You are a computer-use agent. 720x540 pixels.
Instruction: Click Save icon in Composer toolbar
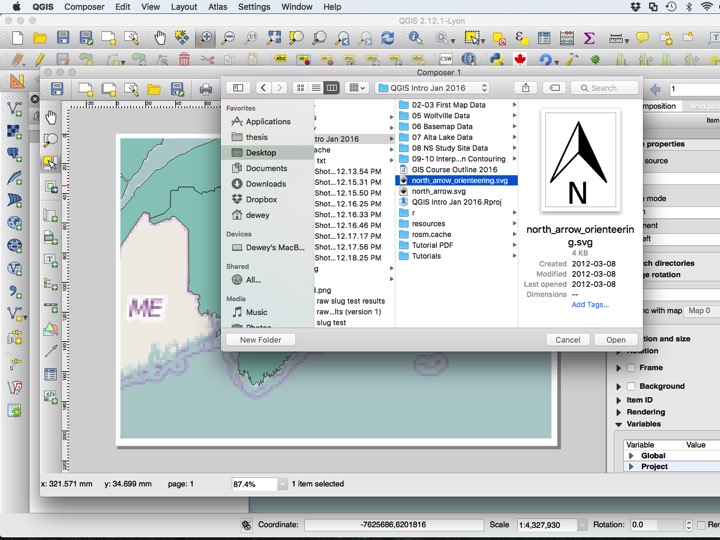57,89
